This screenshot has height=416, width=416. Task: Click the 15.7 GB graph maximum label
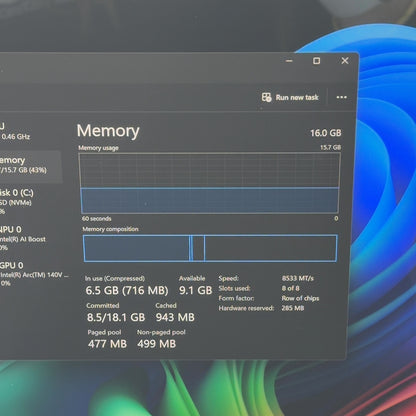click(331, 147)
